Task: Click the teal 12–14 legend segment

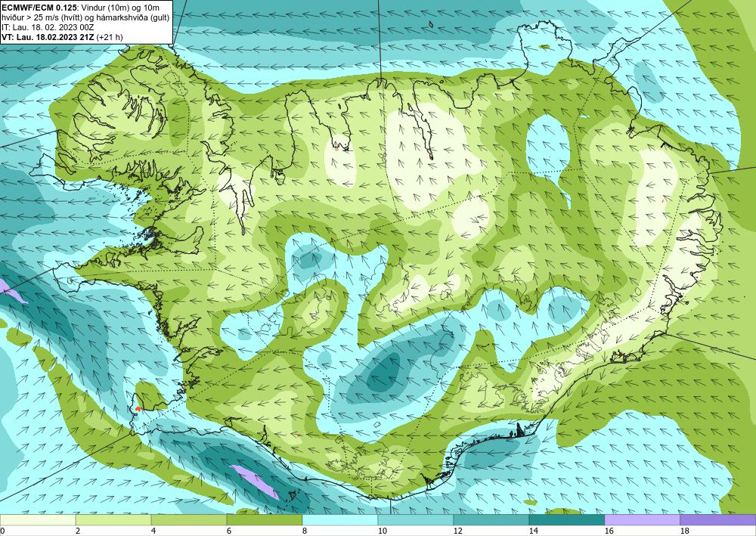Action: click(491, 520)
